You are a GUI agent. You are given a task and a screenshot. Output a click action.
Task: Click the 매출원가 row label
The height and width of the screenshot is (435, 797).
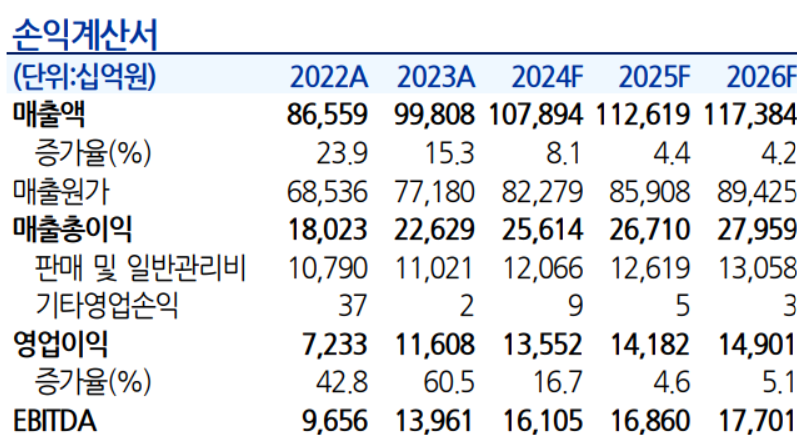[59, 190]
